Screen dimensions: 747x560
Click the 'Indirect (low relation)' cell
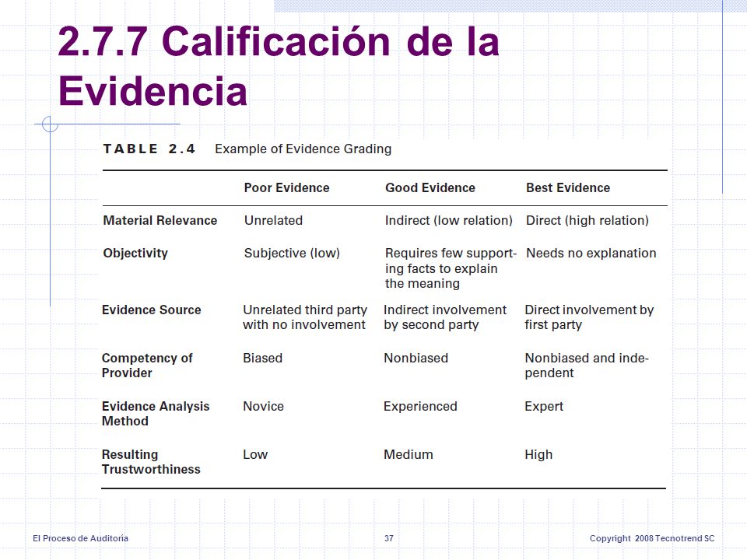pyautogui.click(x=449, y=220)
